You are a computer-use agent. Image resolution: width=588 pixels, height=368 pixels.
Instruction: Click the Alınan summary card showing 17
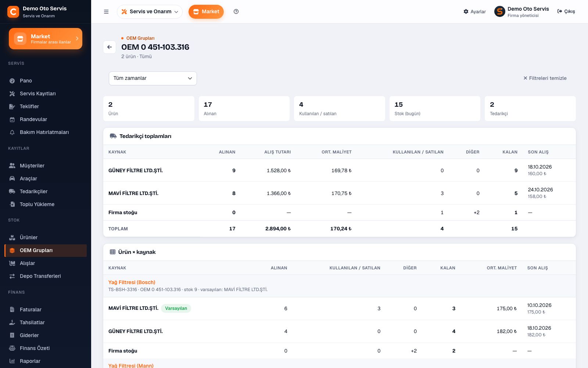click(x=244, y=109)
